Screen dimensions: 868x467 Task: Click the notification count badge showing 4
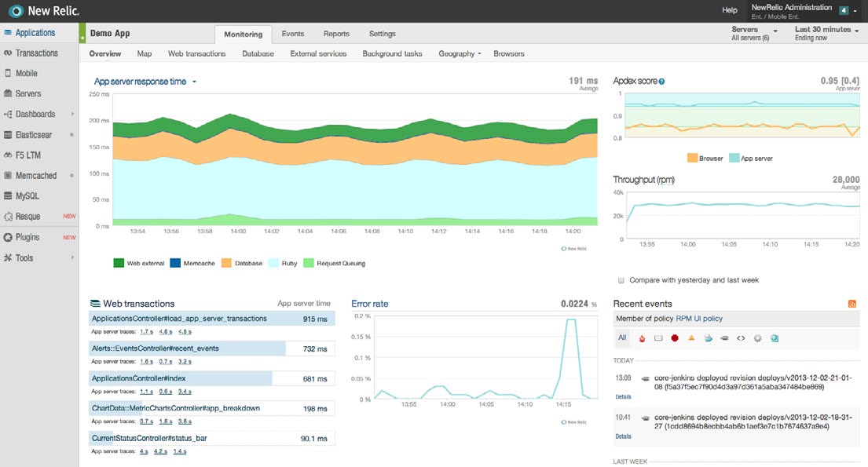click(x=844, y=10)
